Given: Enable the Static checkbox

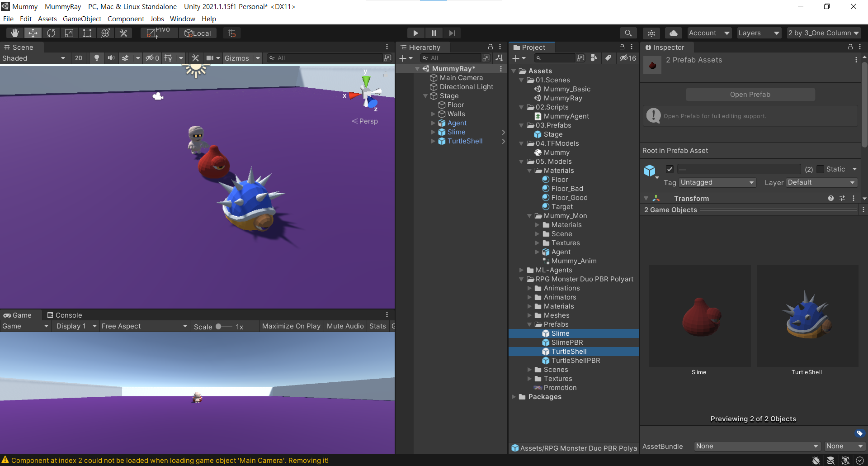Looking at the screenshot, I should click(820, 169).
